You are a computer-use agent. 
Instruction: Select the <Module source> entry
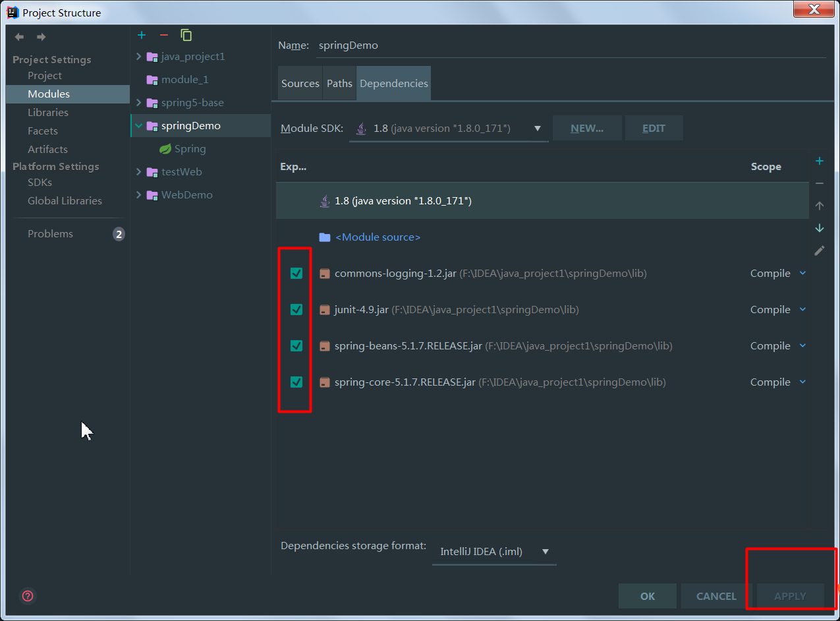[x=378, y=237]
